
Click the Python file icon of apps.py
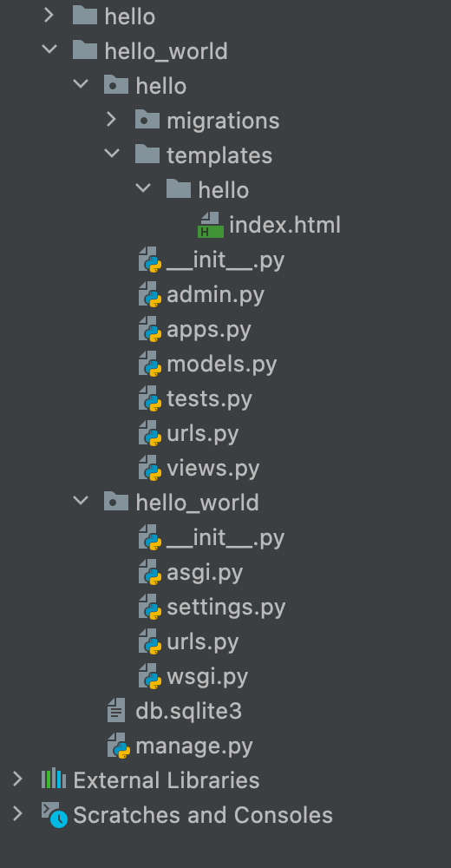(x=149, y=329)
